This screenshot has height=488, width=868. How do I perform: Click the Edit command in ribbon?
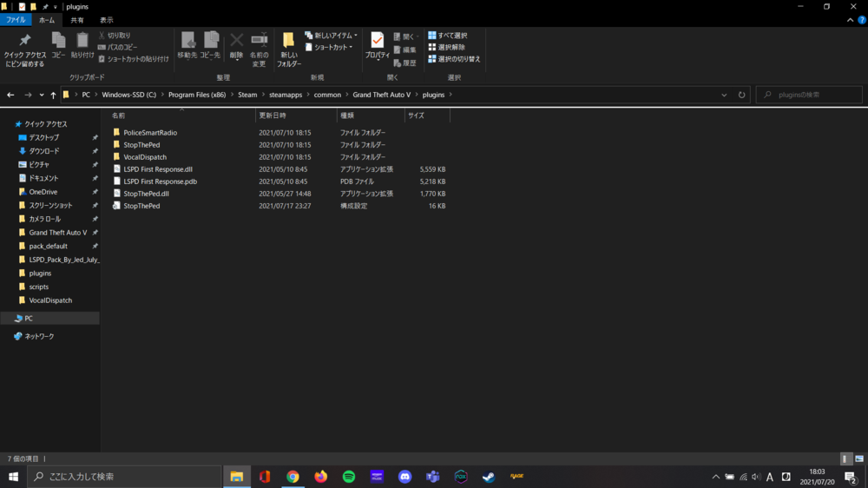[404, 49]
